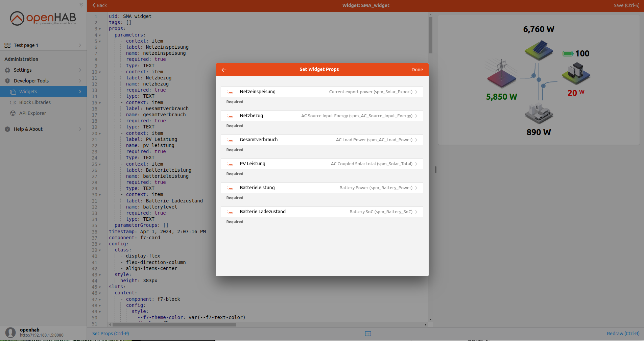Click the Block Libraries icon

click(13, 102)
